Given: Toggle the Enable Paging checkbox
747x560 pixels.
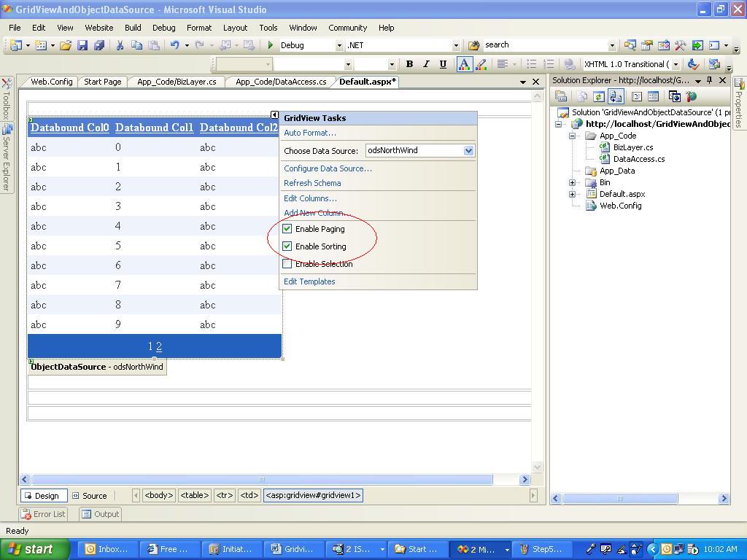Looking at the screenshot, I should [x=287, y=229].
